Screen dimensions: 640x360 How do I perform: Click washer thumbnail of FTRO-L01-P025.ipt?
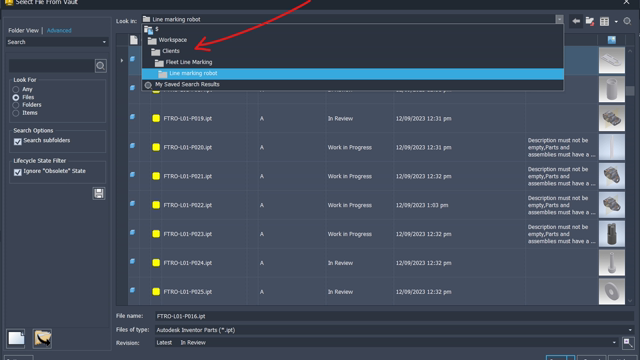pyautogui.click(x=611, y=292)
